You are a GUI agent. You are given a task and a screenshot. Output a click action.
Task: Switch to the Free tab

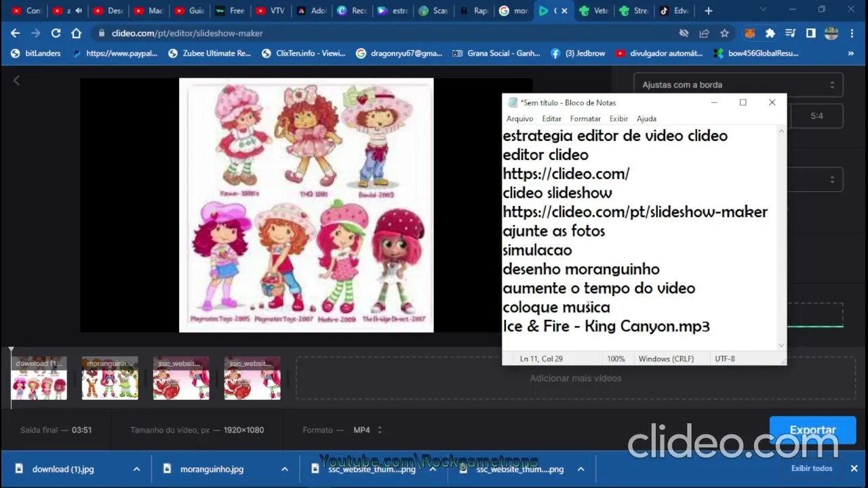click(x=229, y=11)
